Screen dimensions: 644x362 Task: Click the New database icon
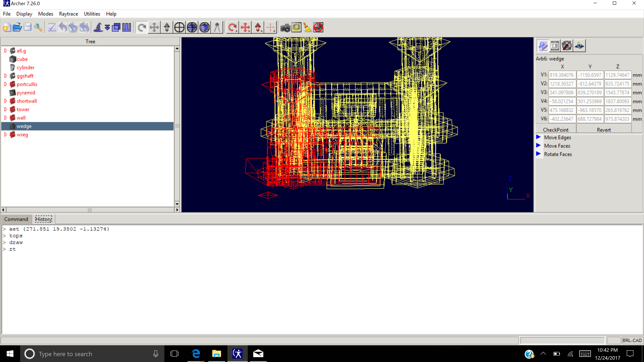pyautogui.click(x=7, y=27)
